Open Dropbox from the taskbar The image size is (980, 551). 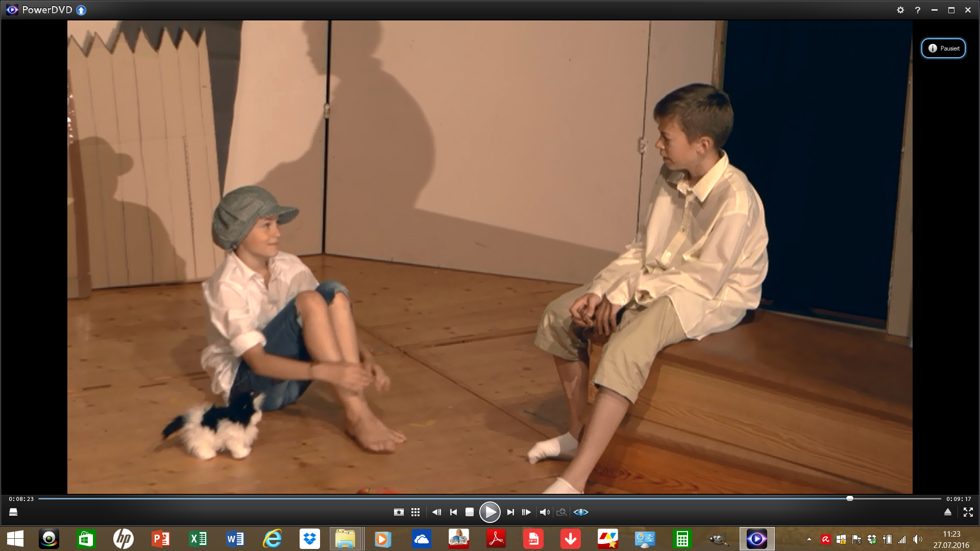pyautogui.click(x=309, y=539)
